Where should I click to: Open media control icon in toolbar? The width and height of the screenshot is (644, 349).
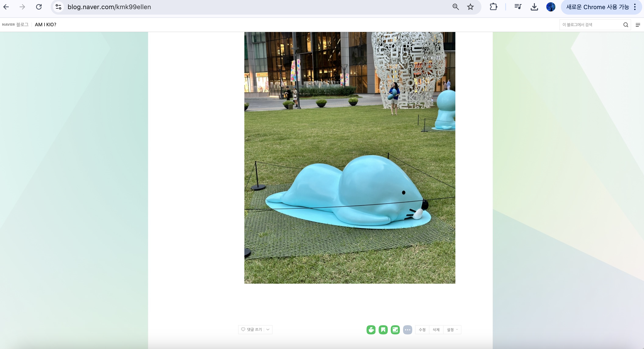(x=518, y=7)
